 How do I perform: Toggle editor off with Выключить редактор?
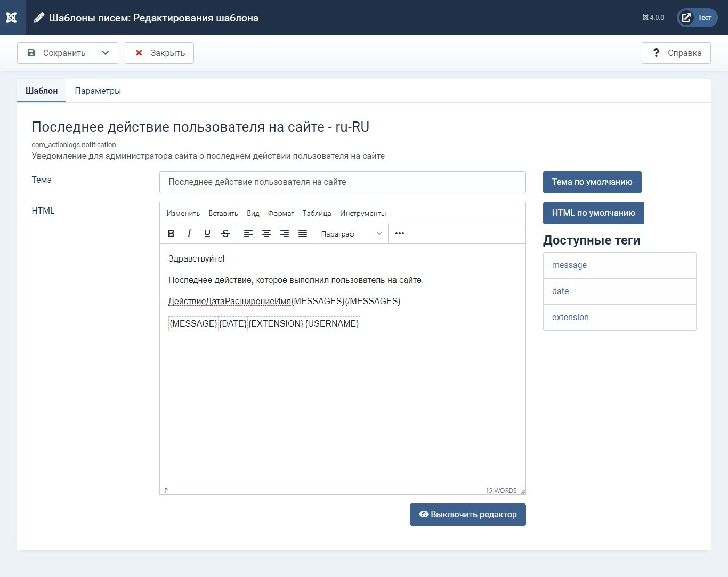pyautogui.click(x=468, y=515)
